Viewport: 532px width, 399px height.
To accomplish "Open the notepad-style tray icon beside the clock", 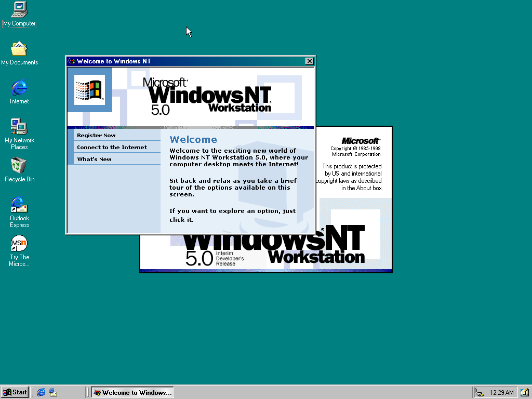I will [x=525, y=393].
